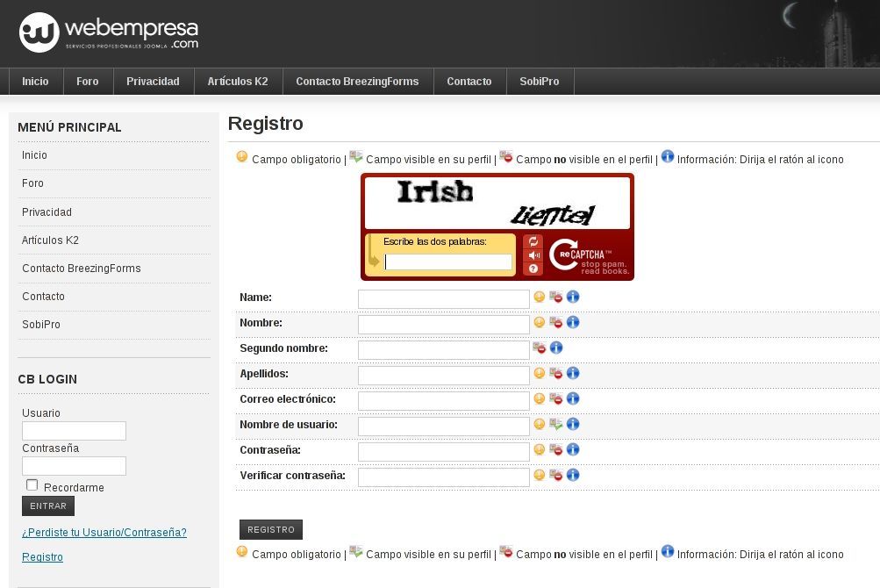Open Privacidad in the top navigation bar
Screen dimensions: 880x588
(x=154, y=82)
